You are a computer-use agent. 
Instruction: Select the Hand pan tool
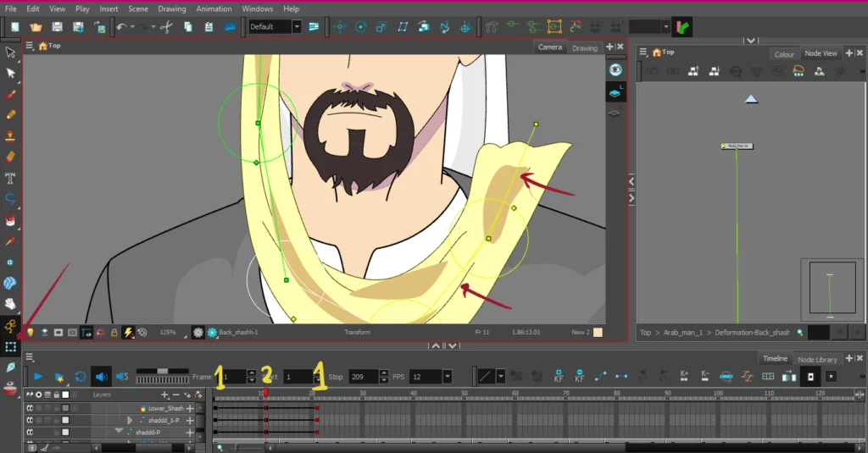10,304
